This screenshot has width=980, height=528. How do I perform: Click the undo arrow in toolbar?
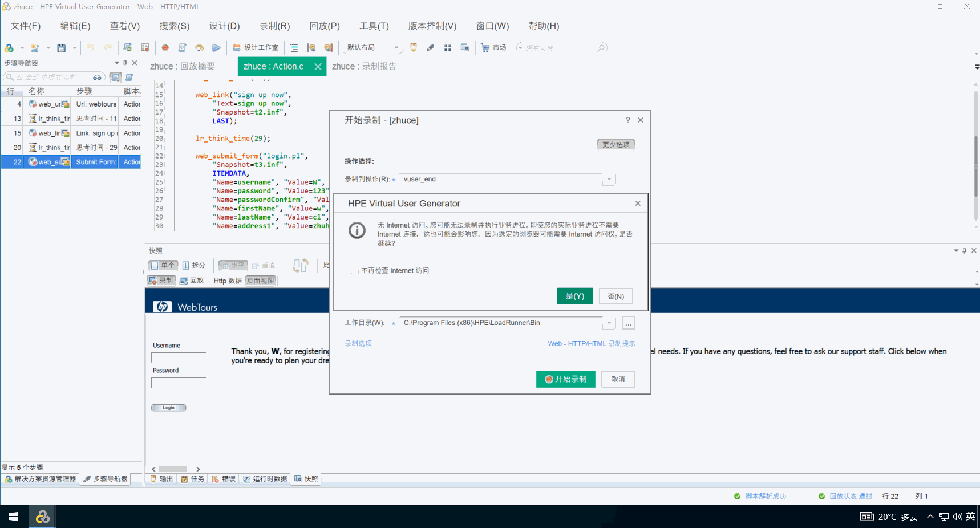90,48
